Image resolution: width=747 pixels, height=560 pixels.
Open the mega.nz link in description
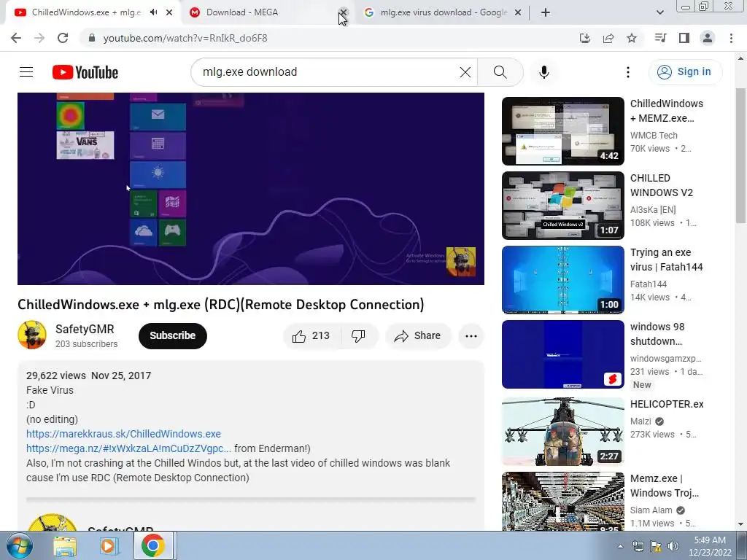click(x=128, y=448)
